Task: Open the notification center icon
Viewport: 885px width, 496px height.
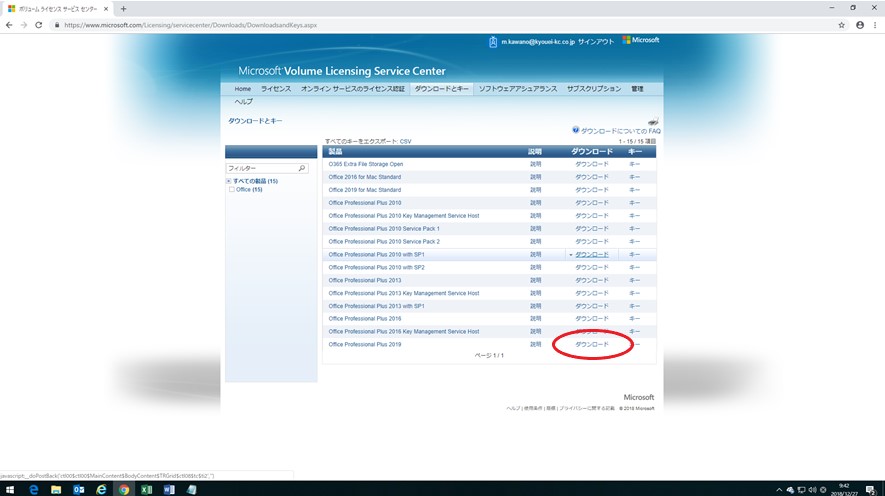Action: click(871, 489)
